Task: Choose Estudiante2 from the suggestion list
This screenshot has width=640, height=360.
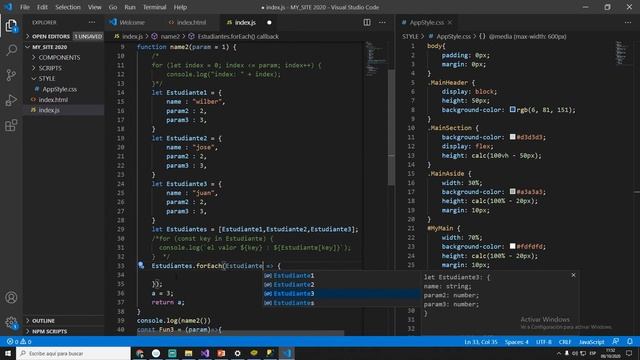Action: [x=341, y=284]
